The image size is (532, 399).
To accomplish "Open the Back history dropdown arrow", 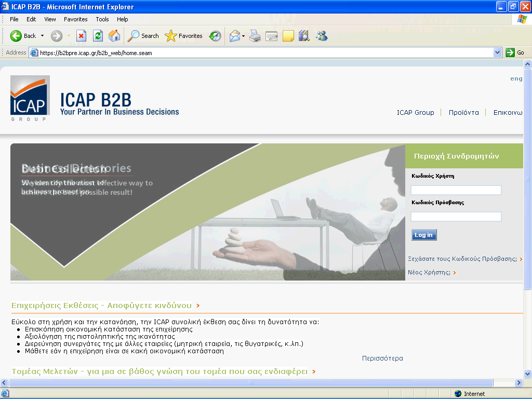I will click(x=43, y=36).
